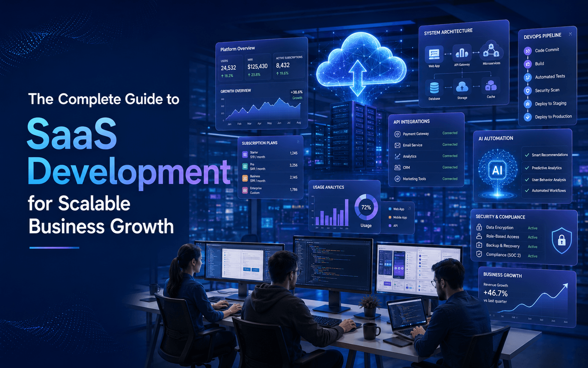Click the MRR $125,430 metric
Viewport: 588px width, 368px height.
tap(257, 66)
